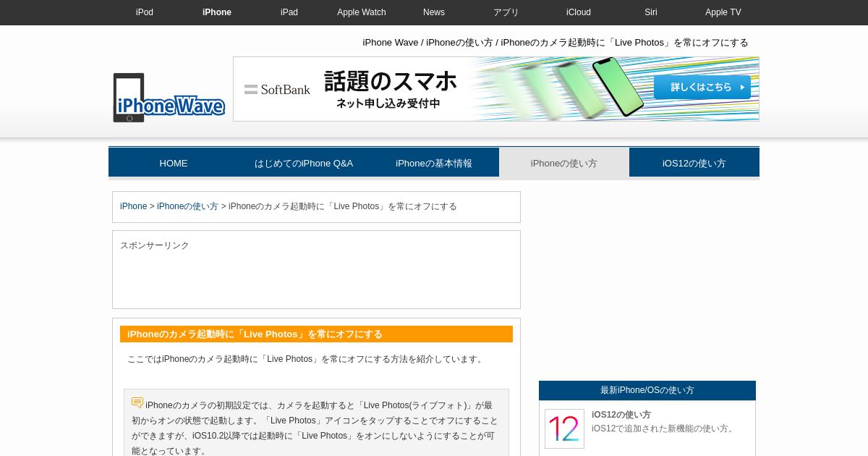Open the iPad section
The height and width of the screenshot is (456, 868).
289,12
